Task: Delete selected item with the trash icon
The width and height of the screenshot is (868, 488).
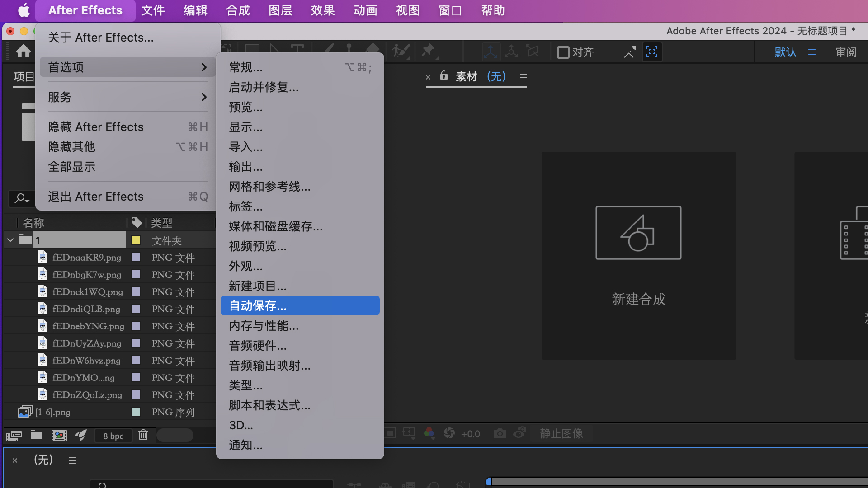Action: point(143,435)
